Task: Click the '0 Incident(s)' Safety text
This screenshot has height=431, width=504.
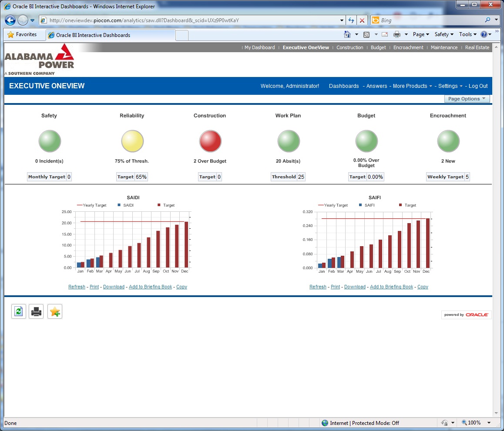Action: tap(49, 161)
